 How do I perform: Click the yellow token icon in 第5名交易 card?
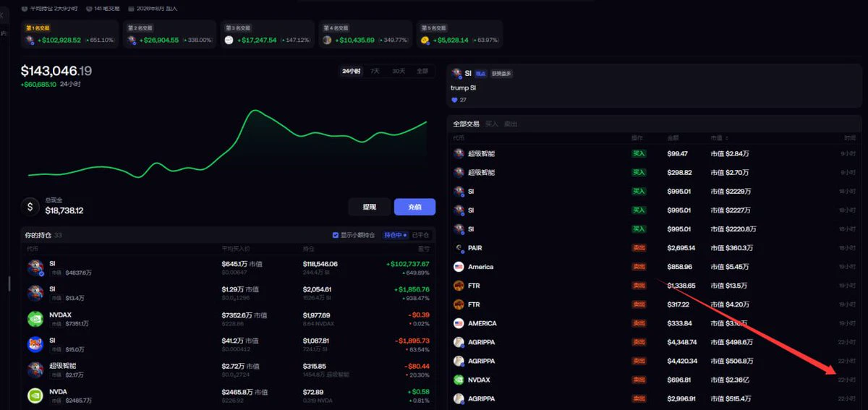(x=425, y=40)
